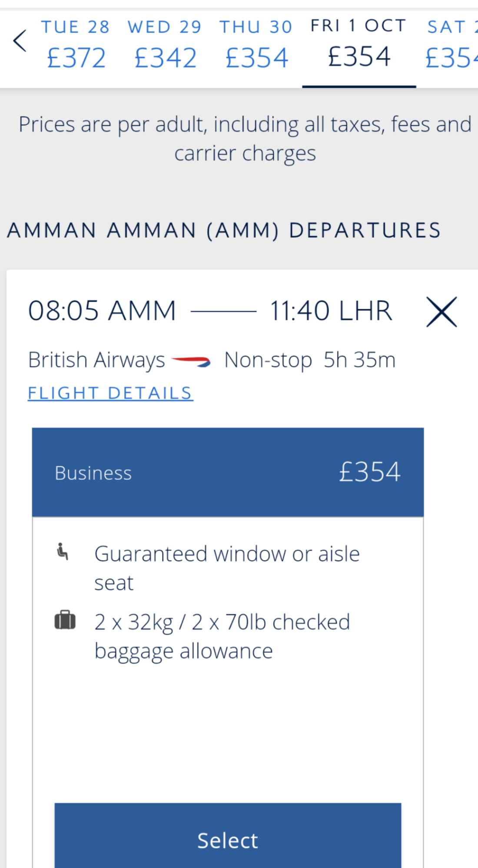Choose the THU 30 date tab
This screenshot has height=868, width=478.
[x=256, y=45]
